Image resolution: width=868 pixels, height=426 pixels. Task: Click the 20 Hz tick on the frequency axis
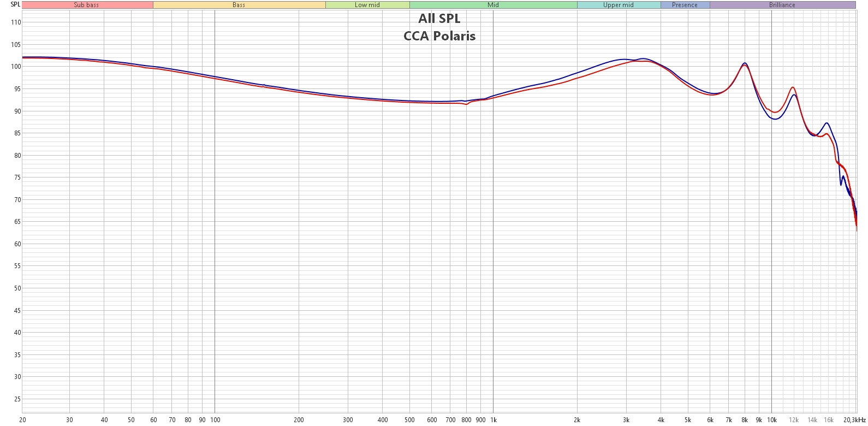(x=22, y=420)
